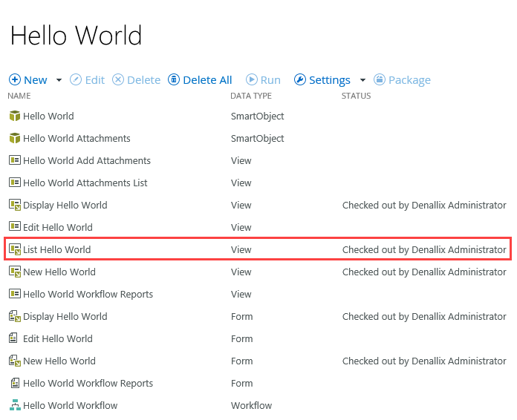Screen dimensions: 517x420
Task: Click the checked-out form icon for Display Hello World
Action: coord(14,317)
